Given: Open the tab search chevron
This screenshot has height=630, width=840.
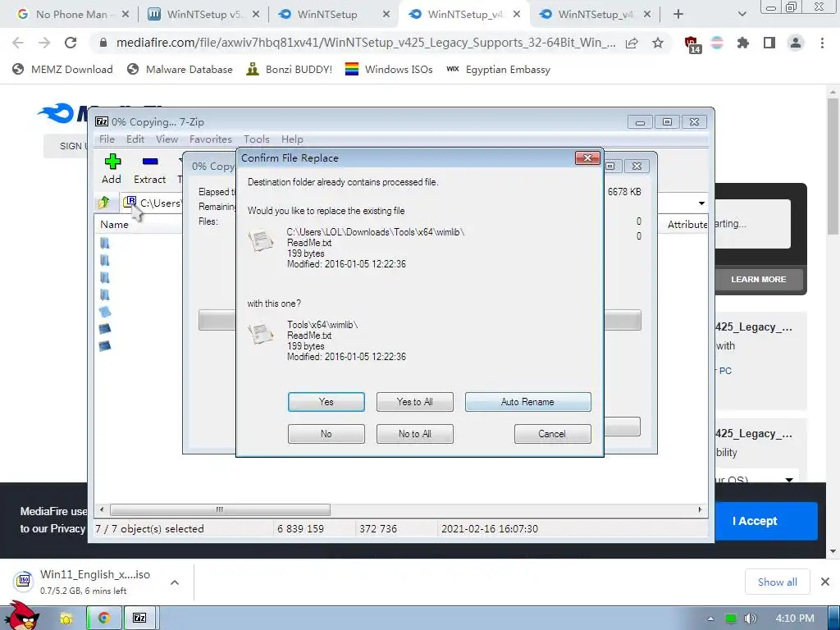Looking at the screenshot, I should 742,15.
